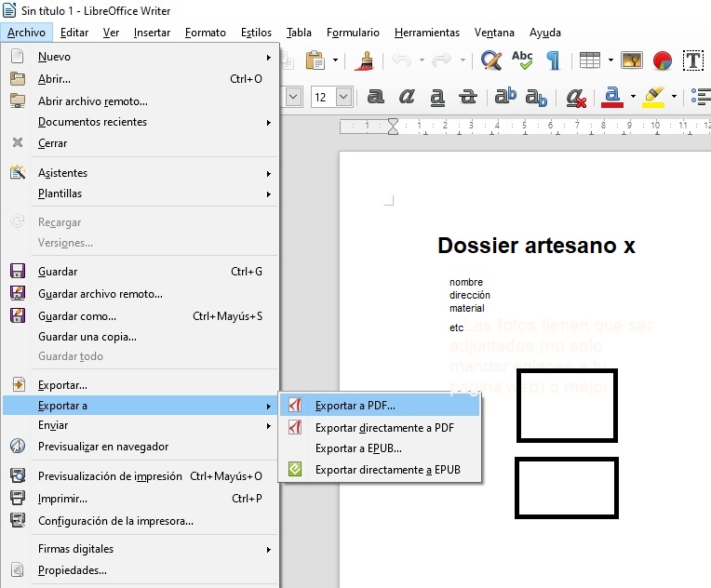Viewport: 711px width, 588px height.
Task: Open the Editar menu
Action: [x=74, y=33]
